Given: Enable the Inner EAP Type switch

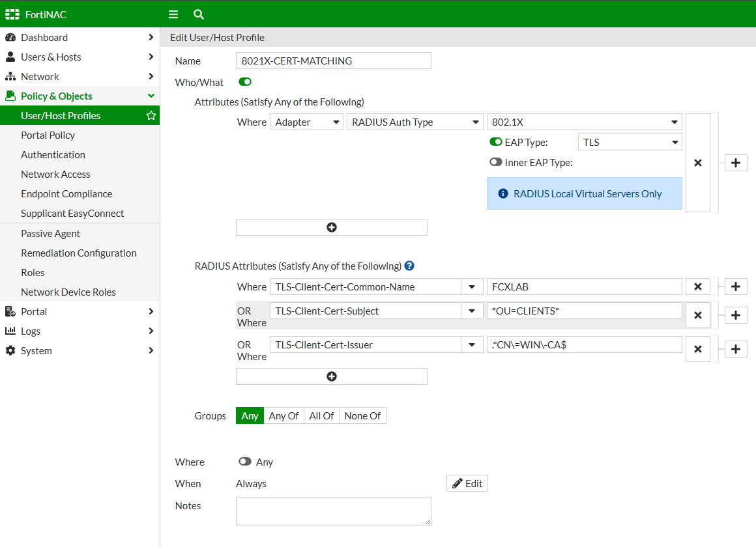Looking at the screenshot, I should pos(496,162).
